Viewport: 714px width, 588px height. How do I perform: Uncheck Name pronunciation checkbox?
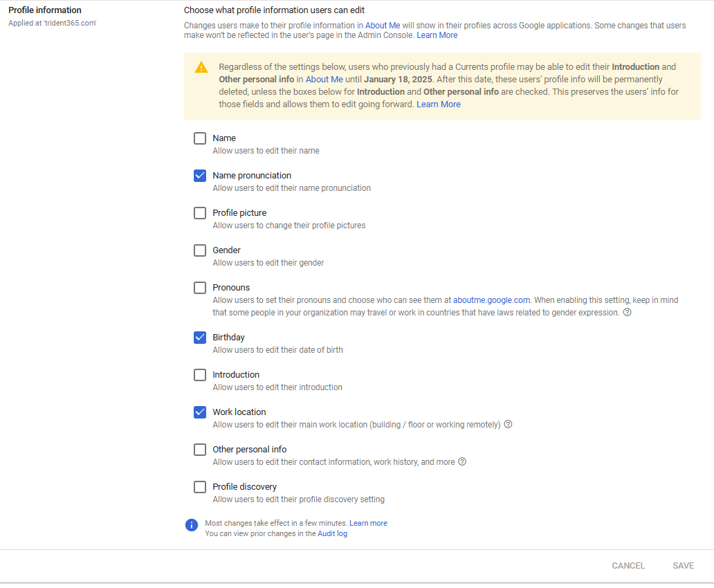[200, 176]
